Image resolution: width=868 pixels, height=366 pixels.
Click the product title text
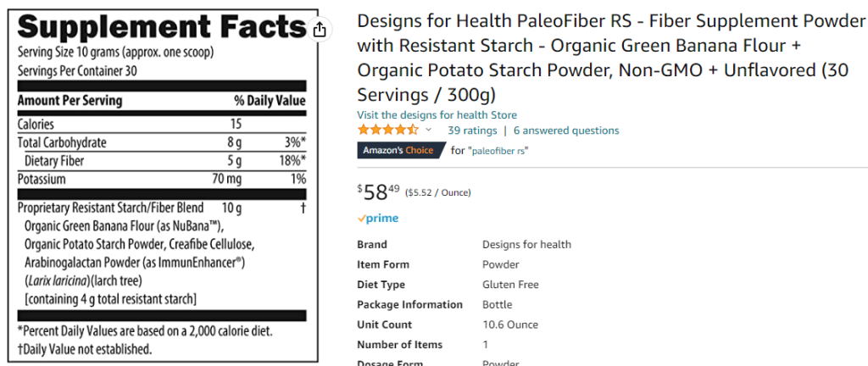[610, 58]
